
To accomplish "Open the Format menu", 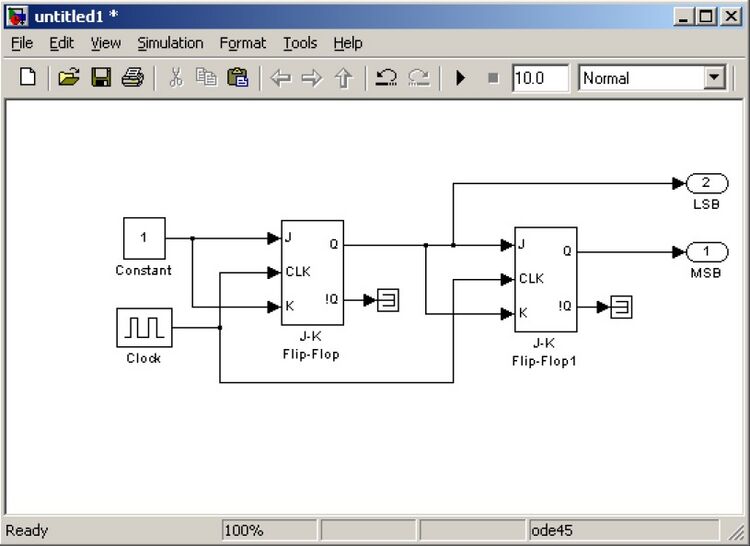I will pyautogui.click(x=243, y=43).
